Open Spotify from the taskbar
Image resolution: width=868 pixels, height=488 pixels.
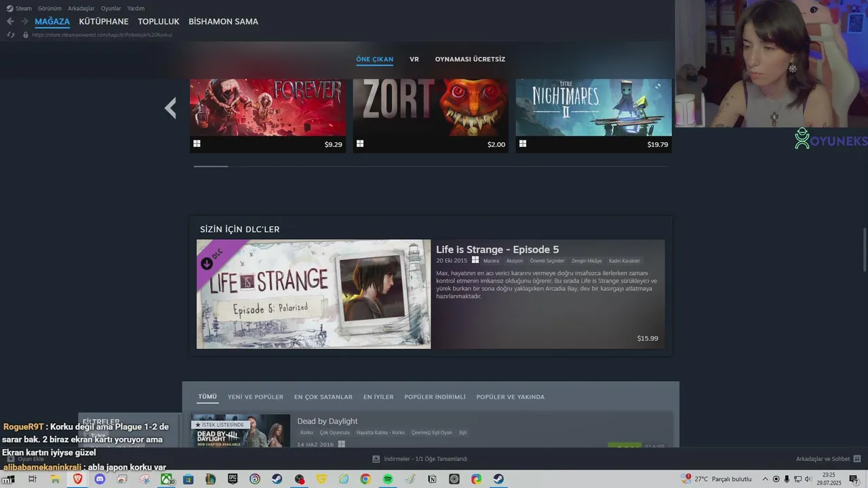point(388,479)
